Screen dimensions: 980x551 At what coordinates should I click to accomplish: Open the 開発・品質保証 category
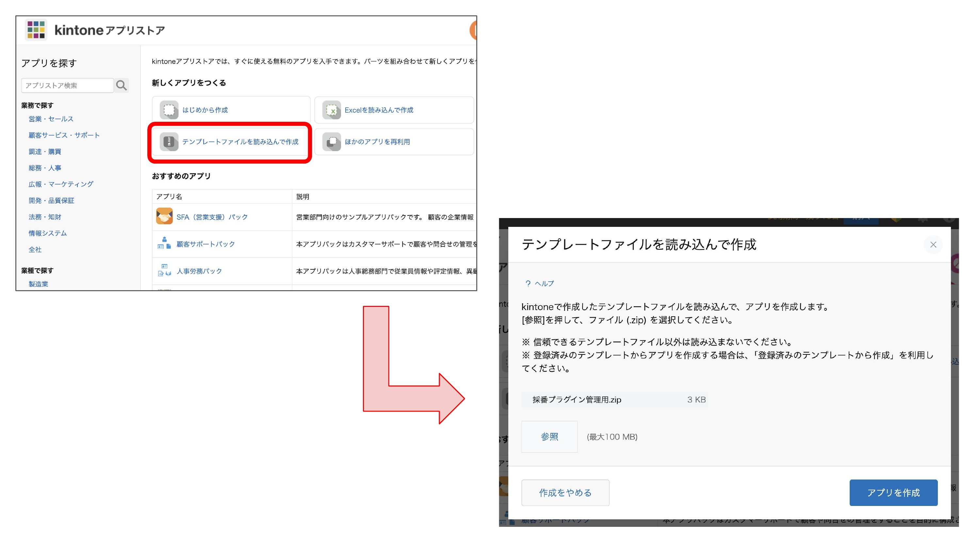[x=51, y=200]
